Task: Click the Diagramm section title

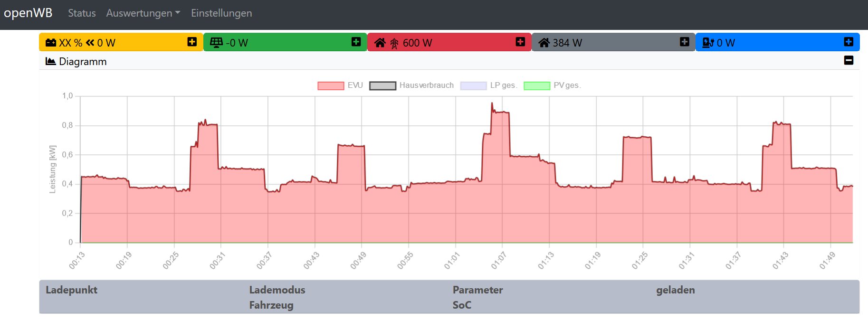Action: tap(83, 61)
